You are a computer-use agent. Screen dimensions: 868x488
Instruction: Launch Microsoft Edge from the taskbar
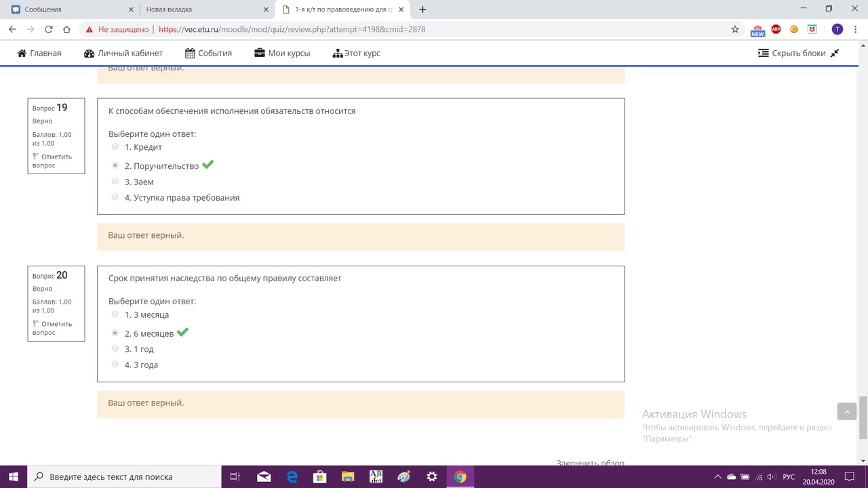pos(292,476)
